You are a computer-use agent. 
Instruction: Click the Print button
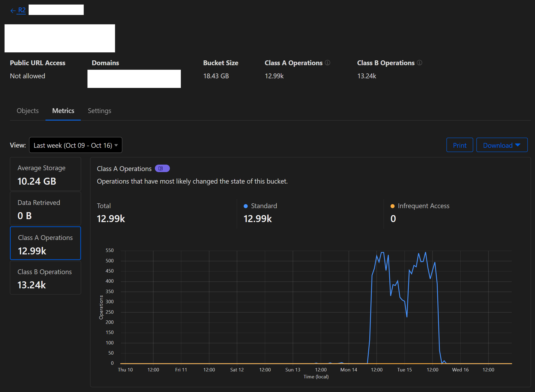[x=460, y=145]
